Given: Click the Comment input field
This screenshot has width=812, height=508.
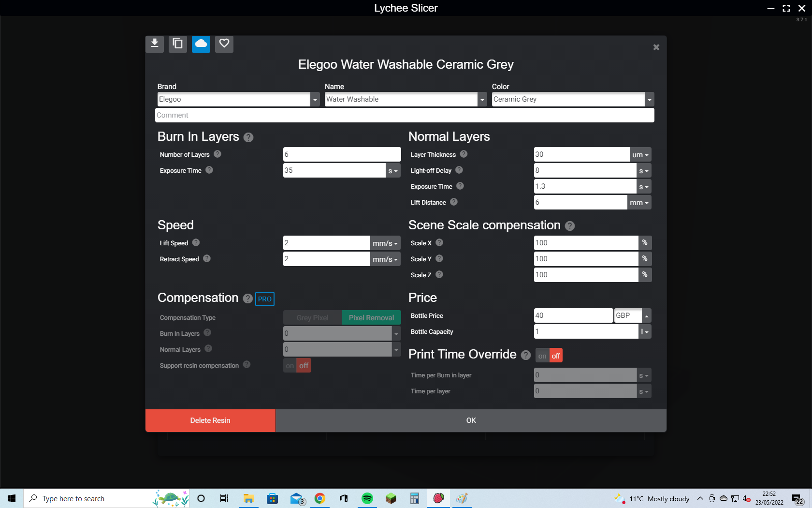Looking at the screenshot, I should click(405, 115).
